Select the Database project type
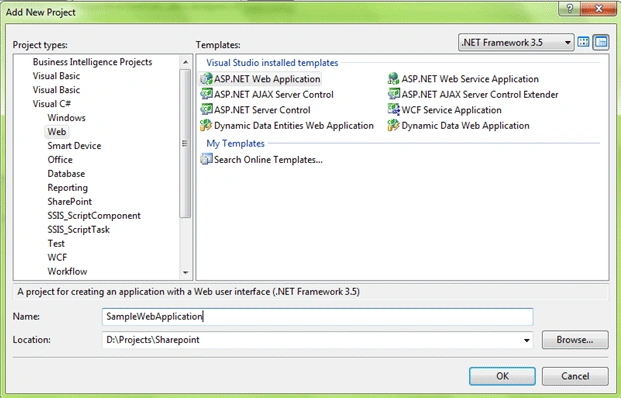 click(66, 174)
